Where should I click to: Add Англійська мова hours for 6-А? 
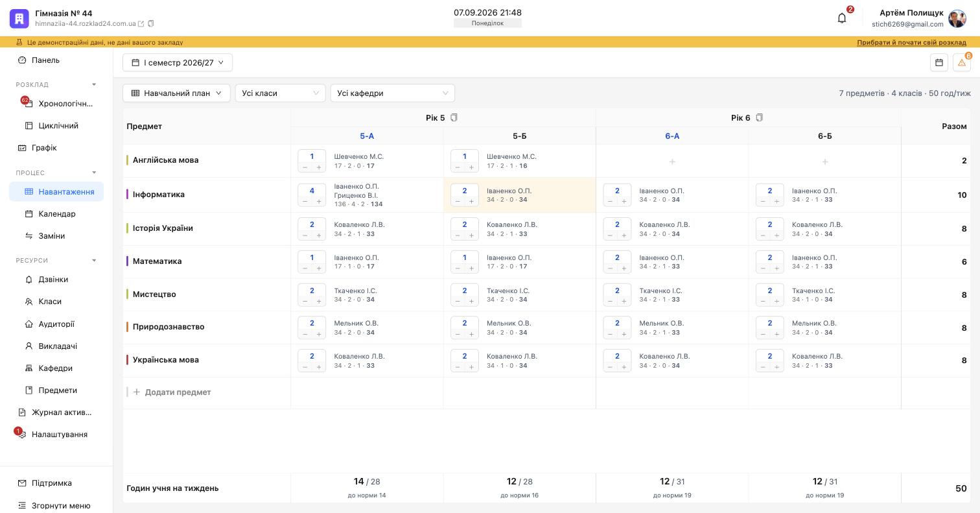(672, 161)
